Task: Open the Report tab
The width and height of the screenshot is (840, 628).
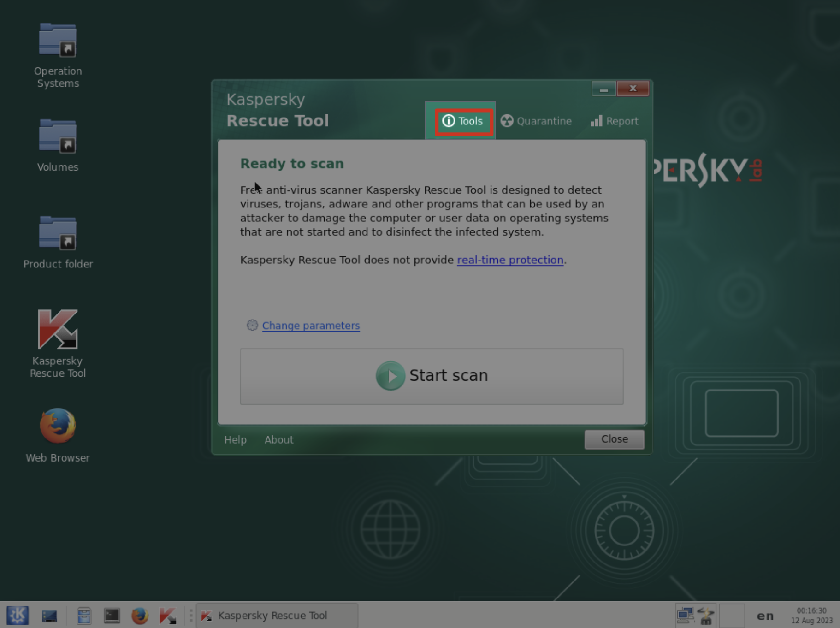Action: (x=615, y=121)
